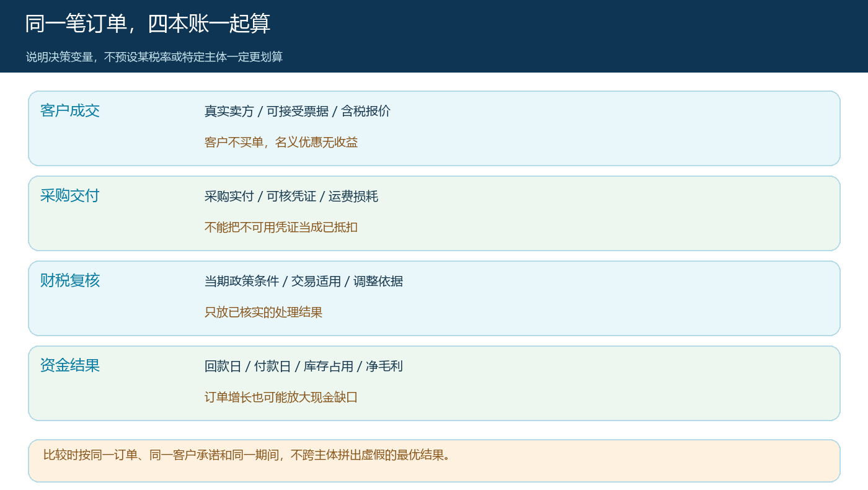Click the note 只放已核实的处理结果

coord(263,313)
